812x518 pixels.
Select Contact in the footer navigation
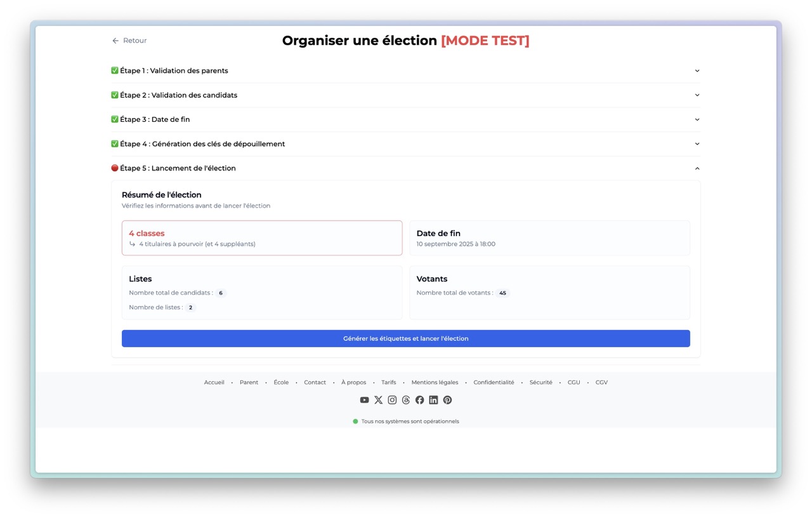point(315,382)
